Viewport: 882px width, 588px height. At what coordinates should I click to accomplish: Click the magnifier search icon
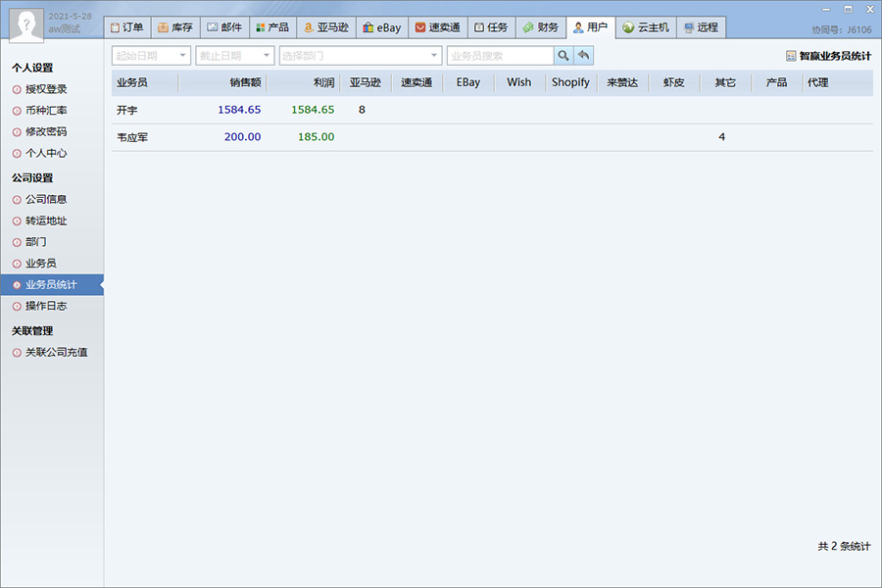563,56
